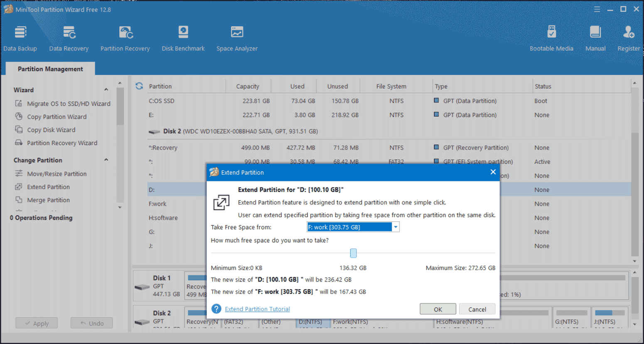Select the E: partition row
This screenshot has width=644, height=344.
tap(389, 115)
